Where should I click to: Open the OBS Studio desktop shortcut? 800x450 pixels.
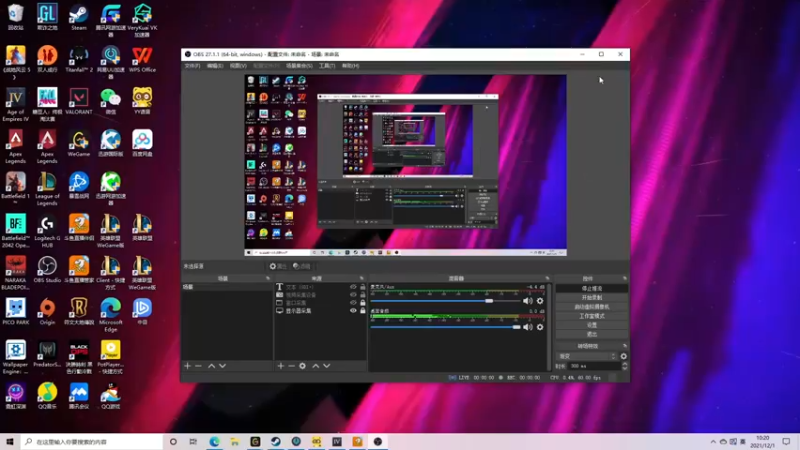click(x=47, y=270)
